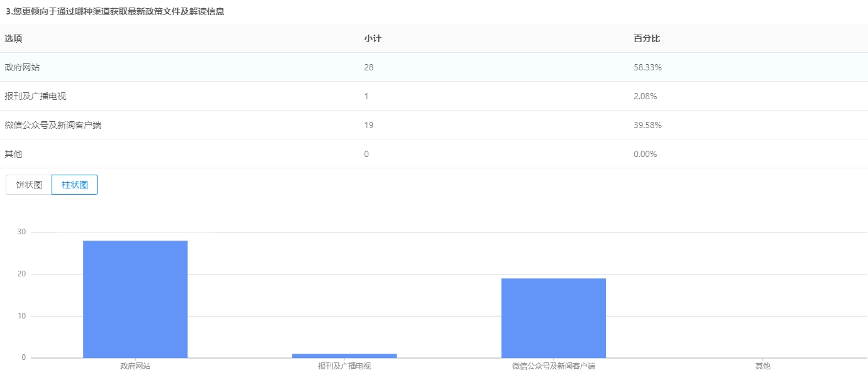The width and height of the screenshot is (868, 375).
Task: Click the 其他 x-axis label under chart
Action: [x=762, y=366]
